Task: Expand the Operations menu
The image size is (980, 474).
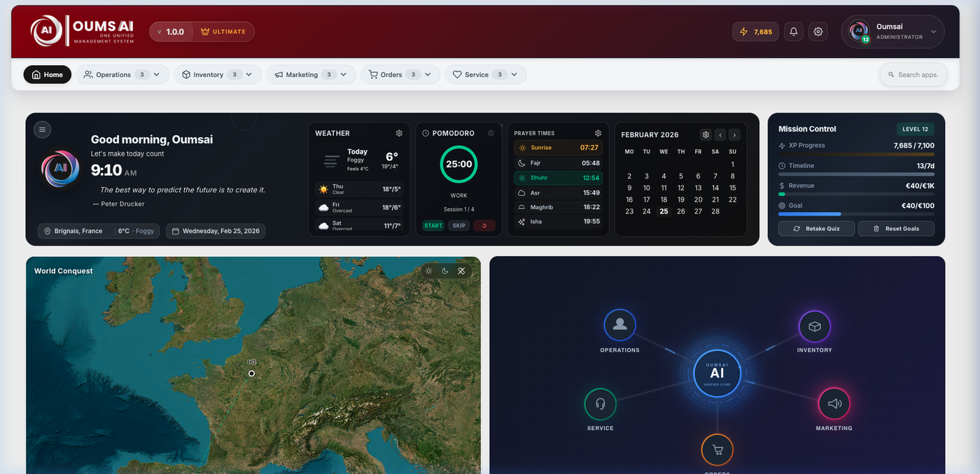Action: 122,74
